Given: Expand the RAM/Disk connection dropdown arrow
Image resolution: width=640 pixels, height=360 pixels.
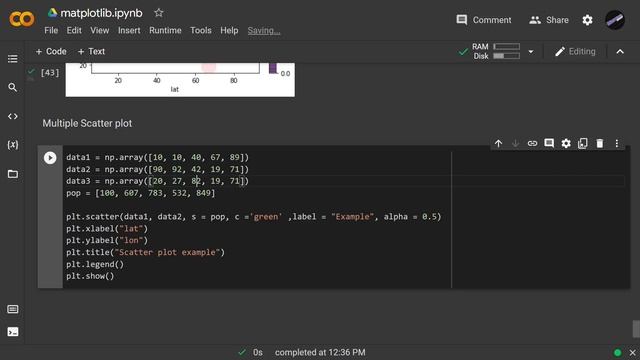Looking at the screenshot, I should coord(531,52).
